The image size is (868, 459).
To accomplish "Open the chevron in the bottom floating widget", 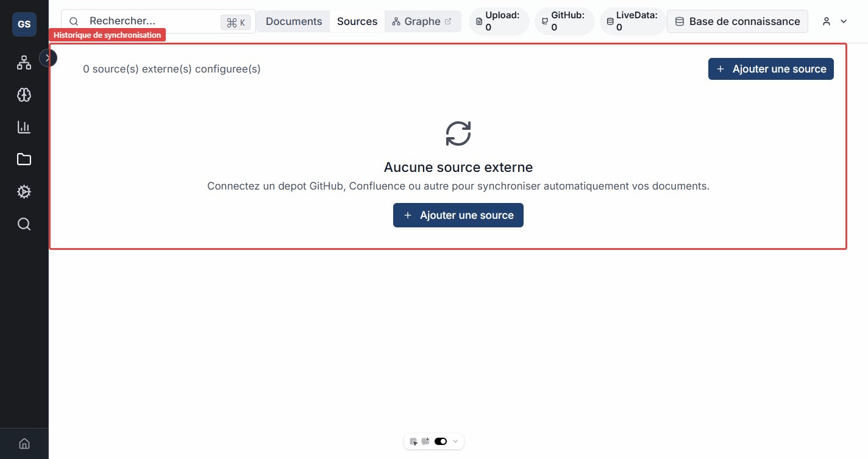I will (x=455, y=441).
